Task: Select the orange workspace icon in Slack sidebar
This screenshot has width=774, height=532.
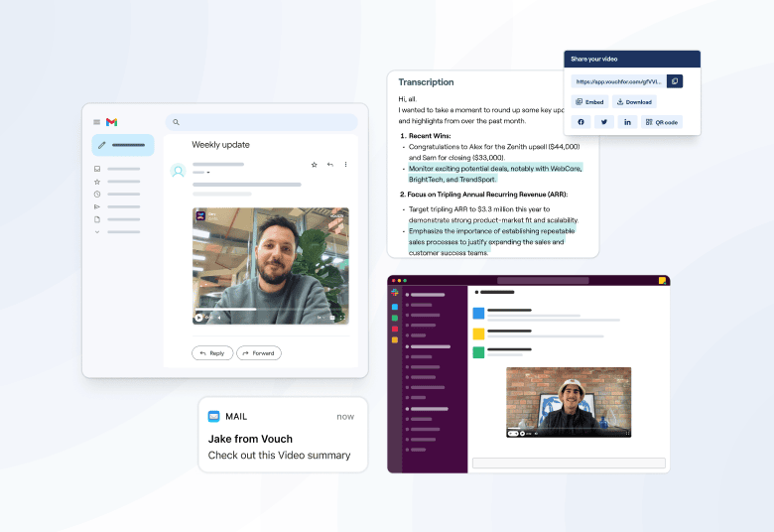Action: [395, 339]
